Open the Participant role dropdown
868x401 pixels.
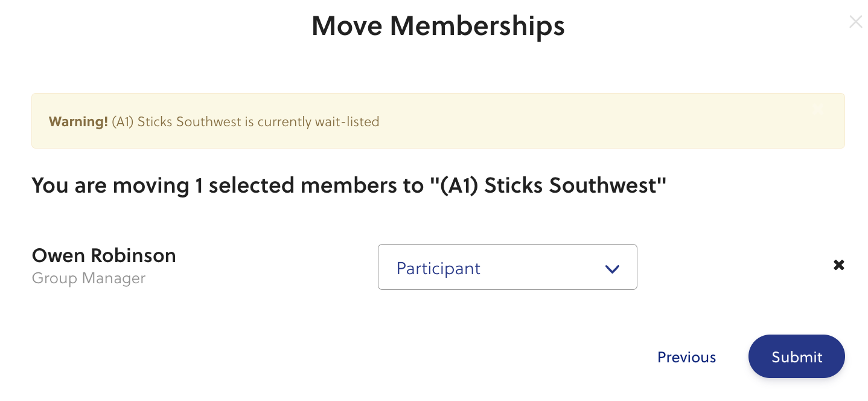pos(507,267)
